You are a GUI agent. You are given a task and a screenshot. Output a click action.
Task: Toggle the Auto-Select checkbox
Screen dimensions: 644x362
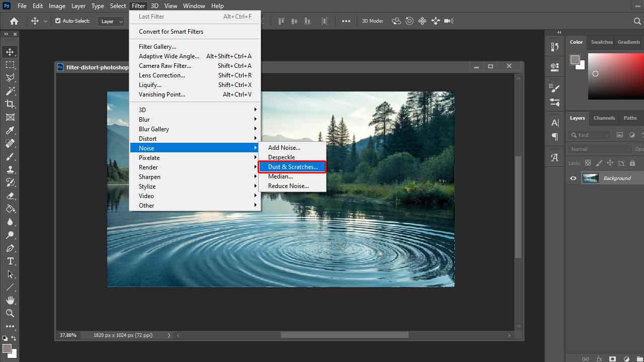point(58,21)
